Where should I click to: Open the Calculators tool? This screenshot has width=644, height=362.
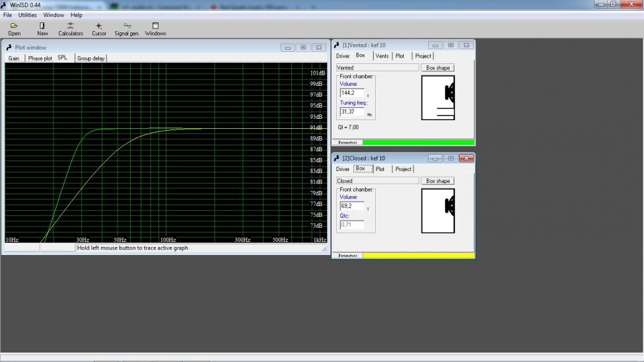(71, 29)
